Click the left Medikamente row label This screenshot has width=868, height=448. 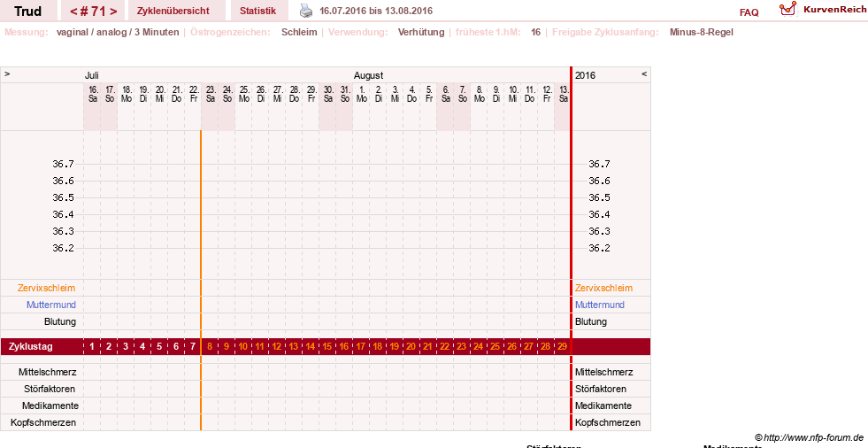(50, 406)
